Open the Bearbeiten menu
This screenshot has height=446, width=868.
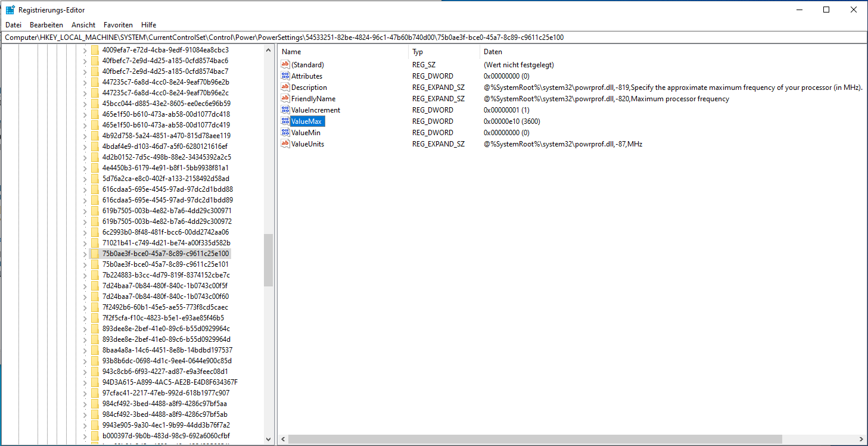pyautogui.click(x=45, y=24)
